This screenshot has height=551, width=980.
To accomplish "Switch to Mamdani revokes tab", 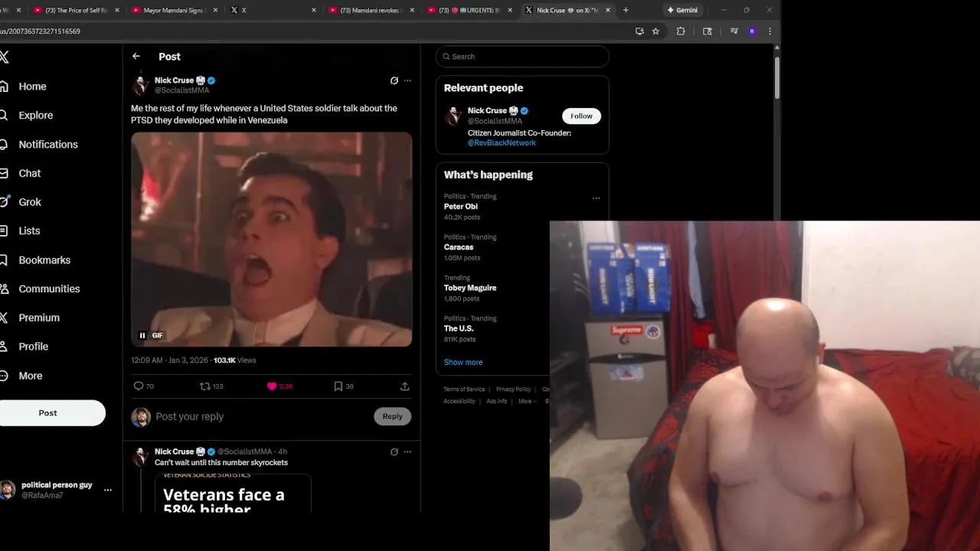I will coord(371,10).
